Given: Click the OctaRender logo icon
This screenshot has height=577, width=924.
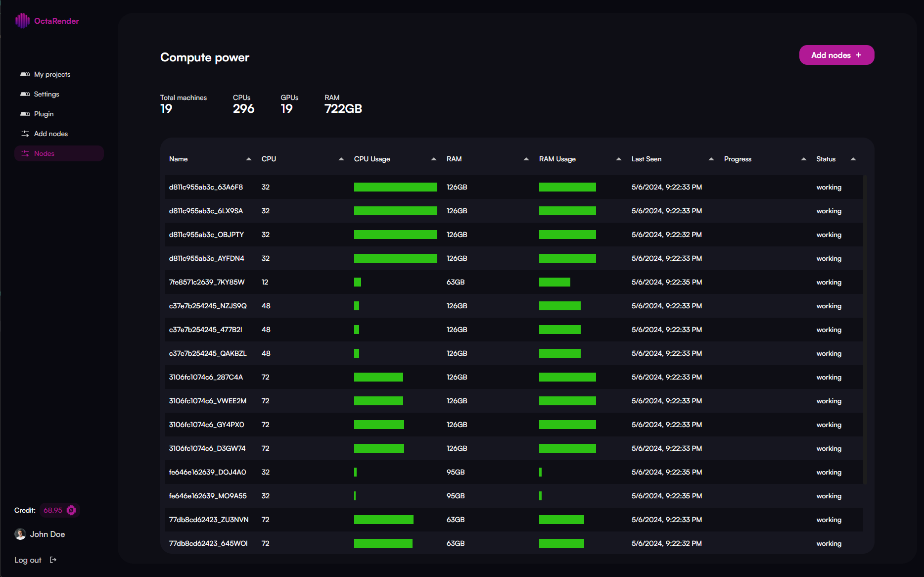Looking at the screenshot, I should pos(22,21).
